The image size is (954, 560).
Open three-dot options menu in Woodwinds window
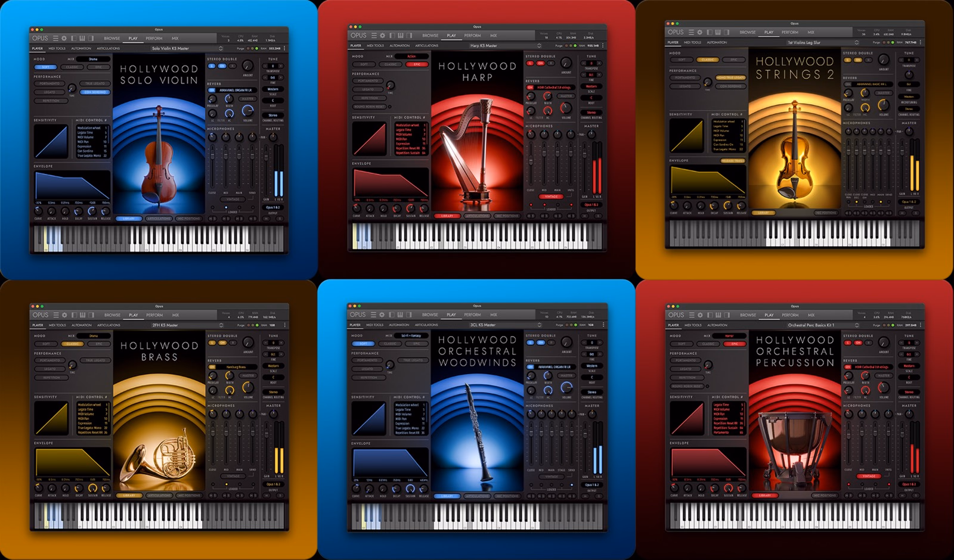602,325
